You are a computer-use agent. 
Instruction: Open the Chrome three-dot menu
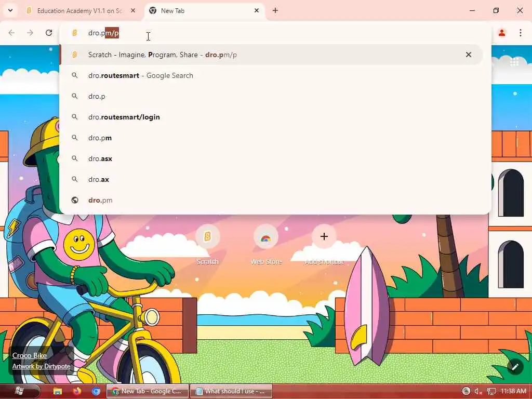(x=521, y=33)
